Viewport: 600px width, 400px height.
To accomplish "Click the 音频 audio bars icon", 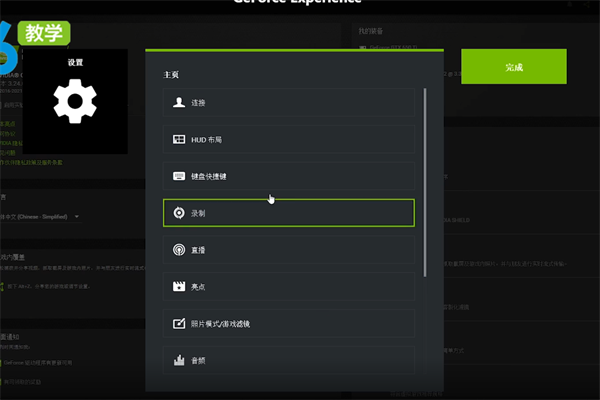I will pyautogui.click(x=179, y=360).
